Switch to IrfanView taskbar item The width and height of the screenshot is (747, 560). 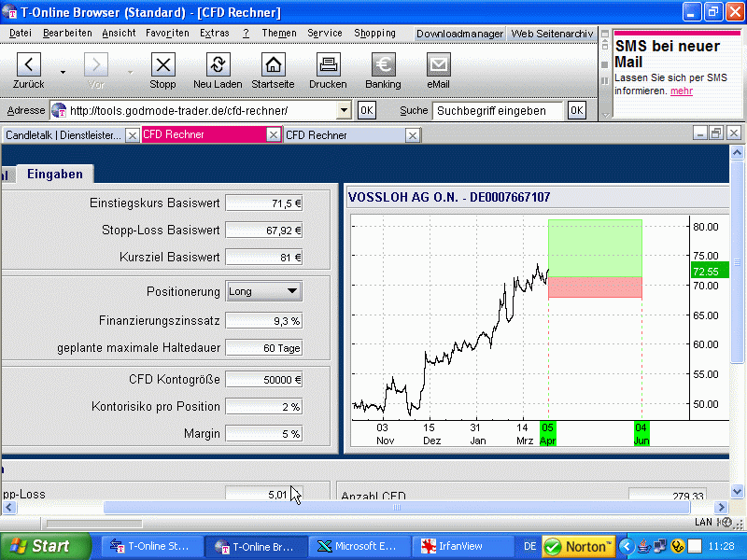pos(463,546)
